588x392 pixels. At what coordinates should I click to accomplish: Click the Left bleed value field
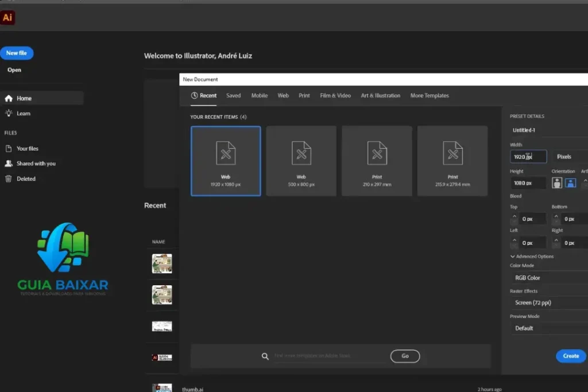[533, 243]
